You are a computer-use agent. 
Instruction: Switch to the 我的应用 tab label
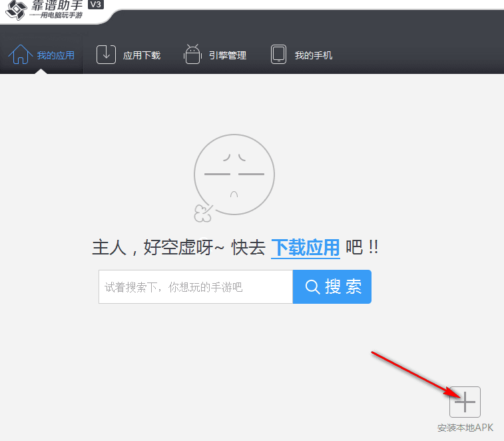point(56,55)
